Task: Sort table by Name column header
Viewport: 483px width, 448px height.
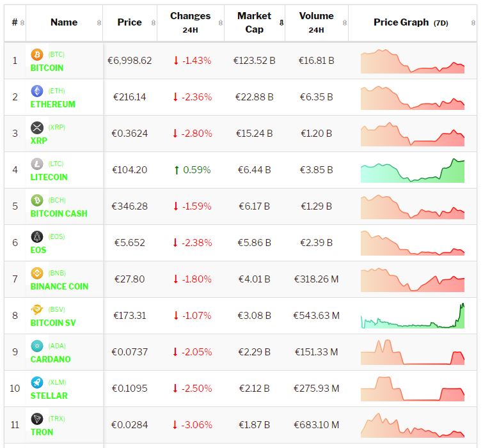Action: point(64,22)
